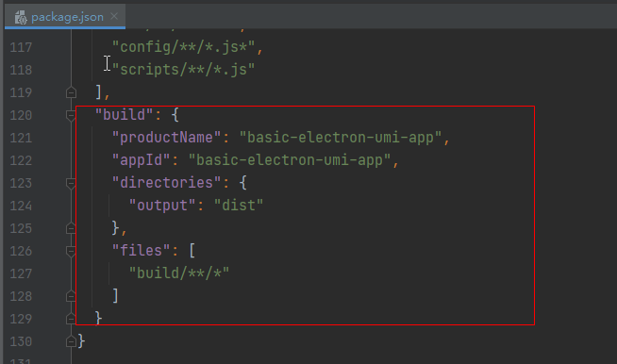Click the "directories" key
The height and width of the screenshot is (364, 617).
(x=166, y=183)
